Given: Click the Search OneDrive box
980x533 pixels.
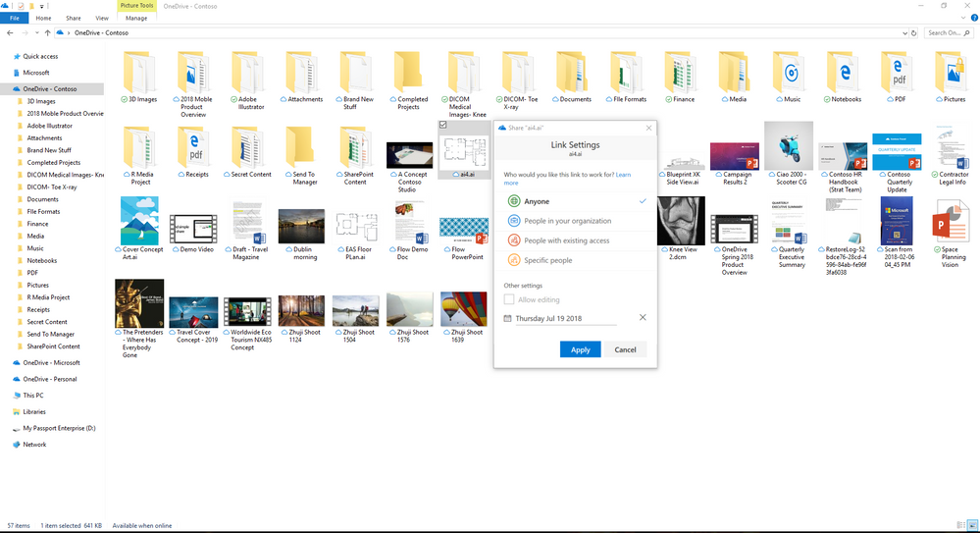Looking at the screenshot, I should 949,32.
